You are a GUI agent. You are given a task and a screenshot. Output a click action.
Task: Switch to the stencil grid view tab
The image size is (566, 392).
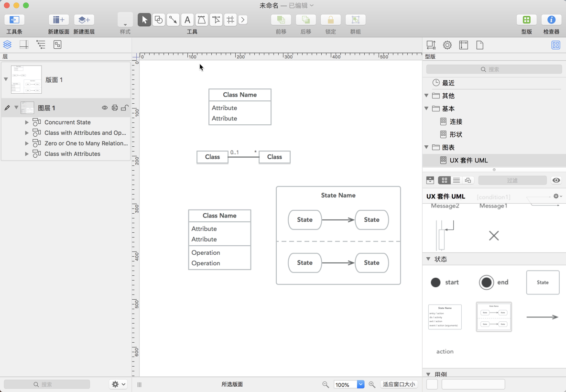[x=444, y=180]
